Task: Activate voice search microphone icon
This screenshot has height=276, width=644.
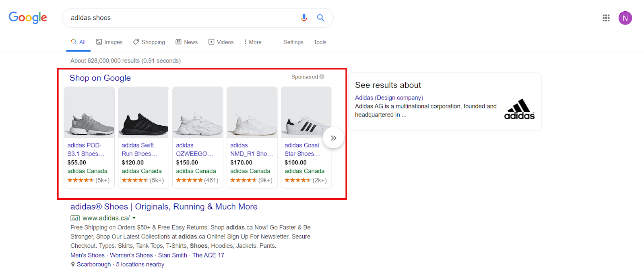Action: point(304,18)
